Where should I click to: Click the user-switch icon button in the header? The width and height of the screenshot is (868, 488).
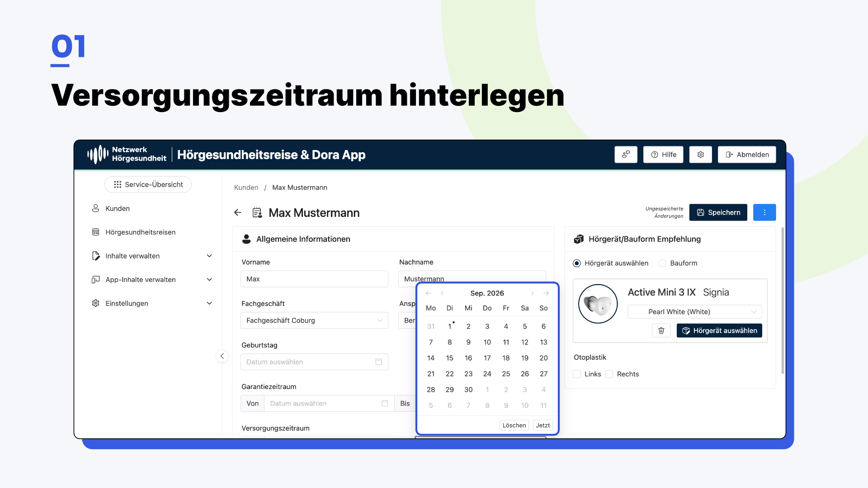626,155
